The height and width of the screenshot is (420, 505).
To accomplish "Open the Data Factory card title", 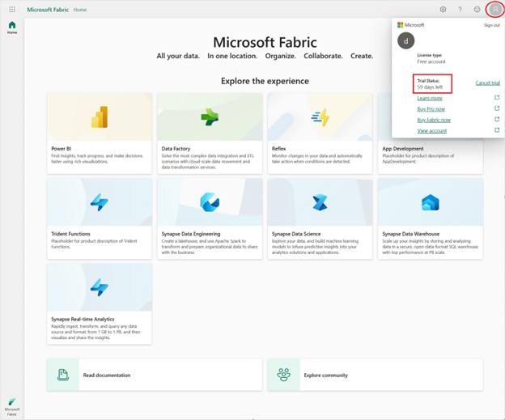I will click(176, 148).
